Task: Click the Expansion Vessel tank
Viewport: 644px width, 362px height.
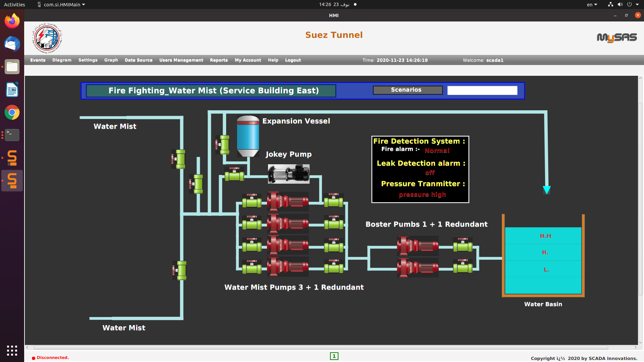Action: tap(248, 136)
